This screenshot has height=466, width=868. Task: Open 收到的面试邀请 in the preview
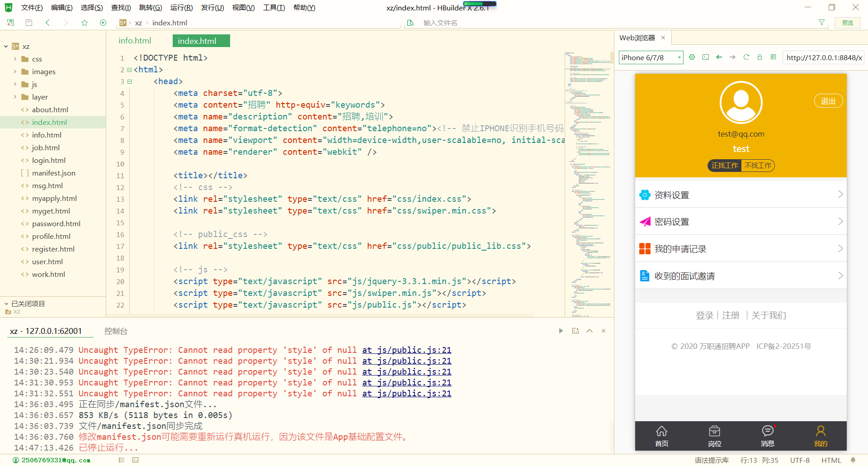pyautogui.click(x=741, y=276)
